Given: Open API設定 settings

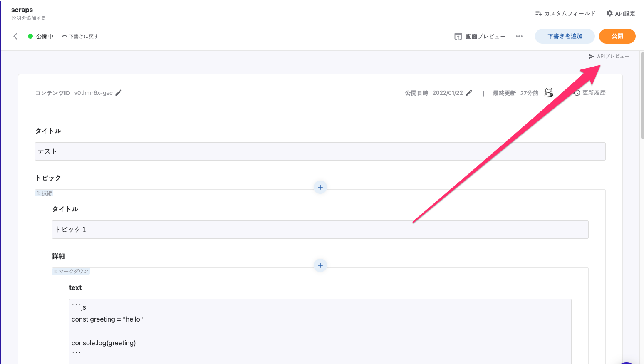Looking at the screenshot, I should 621,13.
